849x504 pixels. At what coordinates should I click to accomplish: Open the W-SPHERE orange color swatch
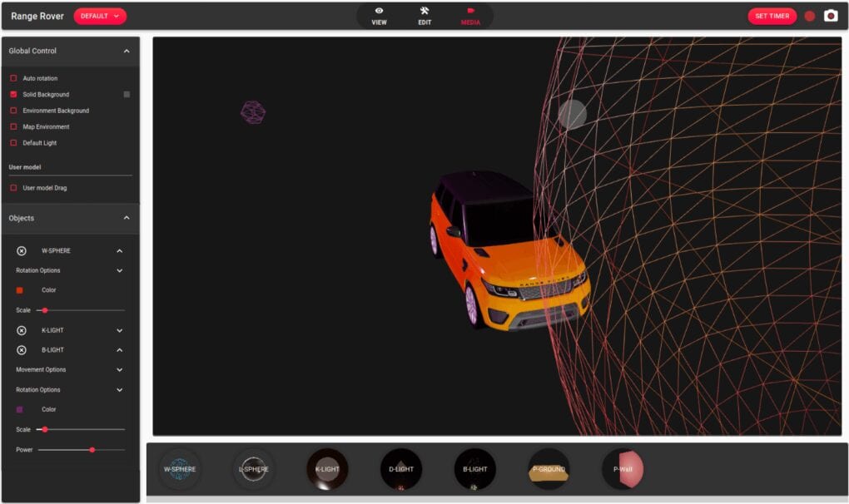(x=19, y=290)
